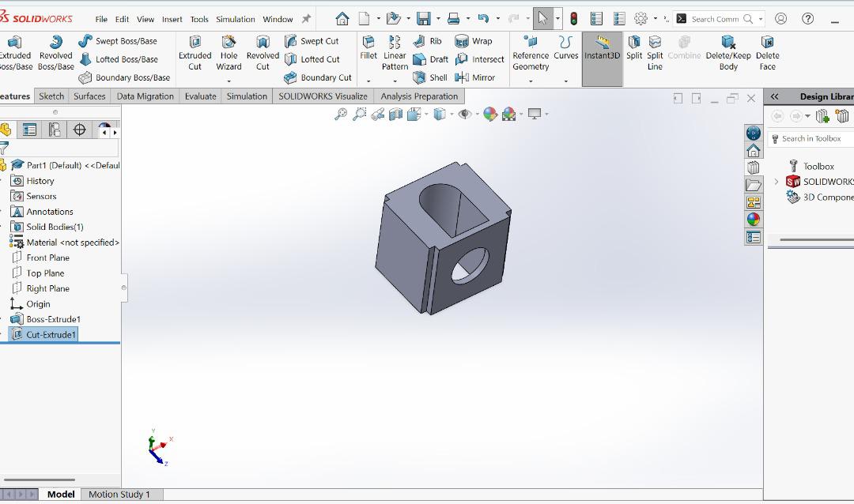Viewport: 854px width, 504px height.
Task: Select the Draft tool
Action: [430, 59]
